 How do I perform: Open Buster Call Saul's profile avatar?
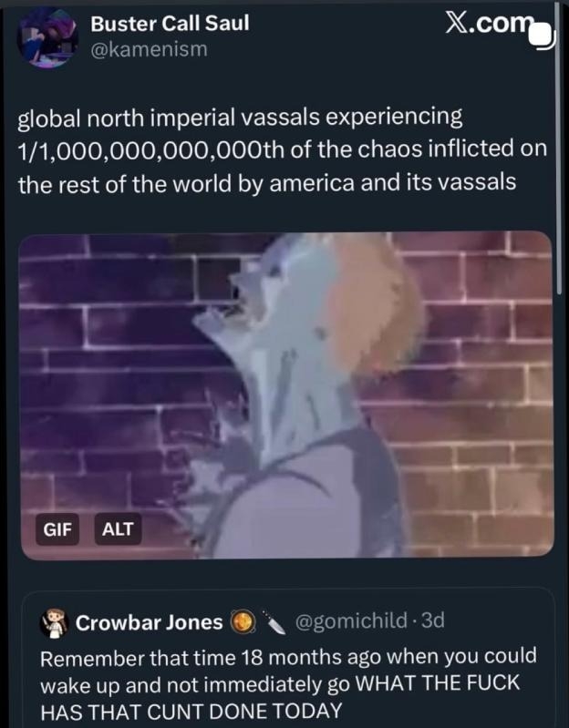point(47,37)
